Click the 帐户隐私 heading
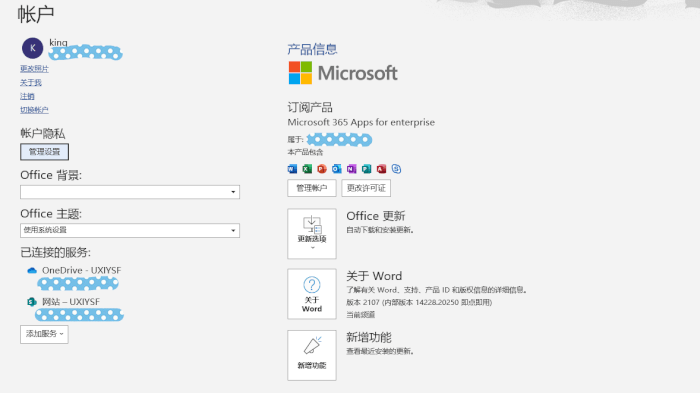The image size is (700, 393). [43, 134]
